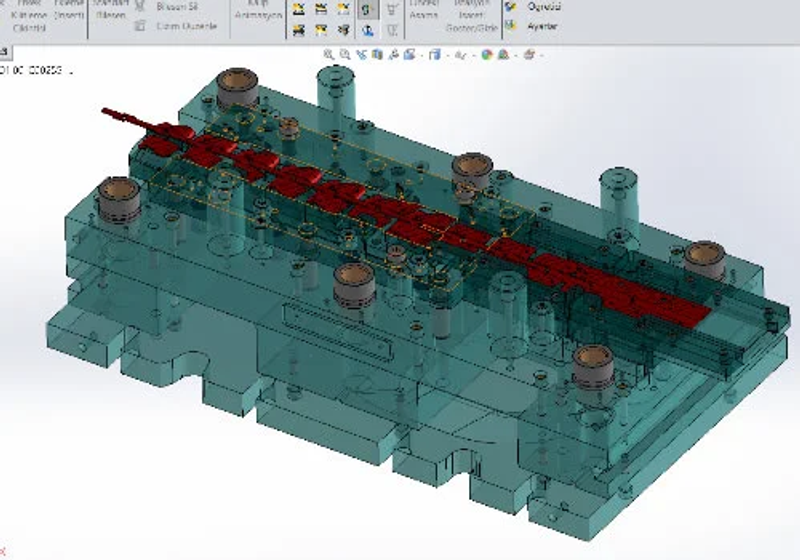Viewport: 800px width, 560px height.
Task: Click the Bileşen Sil label
Action: click(177, 7)
